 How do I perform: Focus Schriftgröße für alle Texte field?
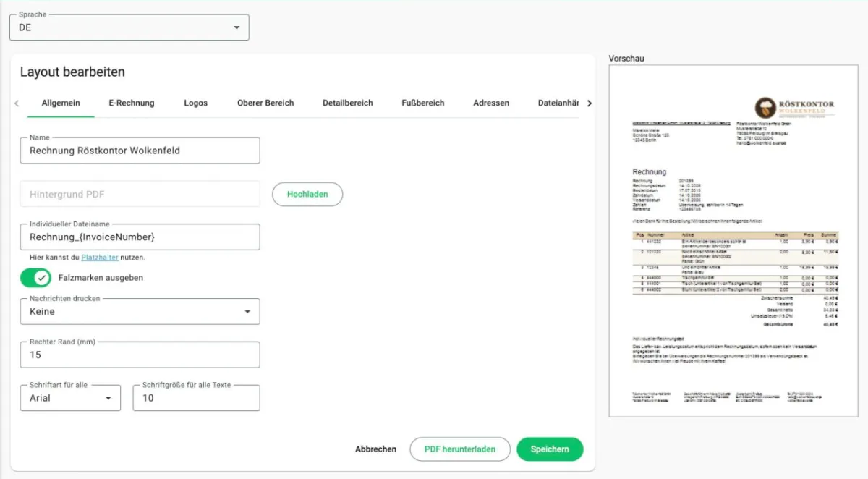click(196, 398)
